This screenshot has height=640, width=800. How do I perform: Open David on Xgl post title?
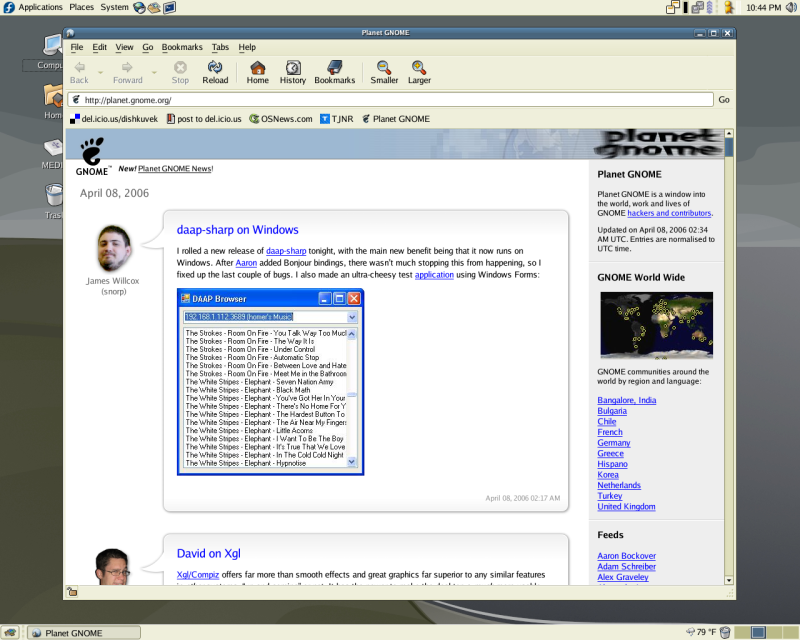[208, 553]
